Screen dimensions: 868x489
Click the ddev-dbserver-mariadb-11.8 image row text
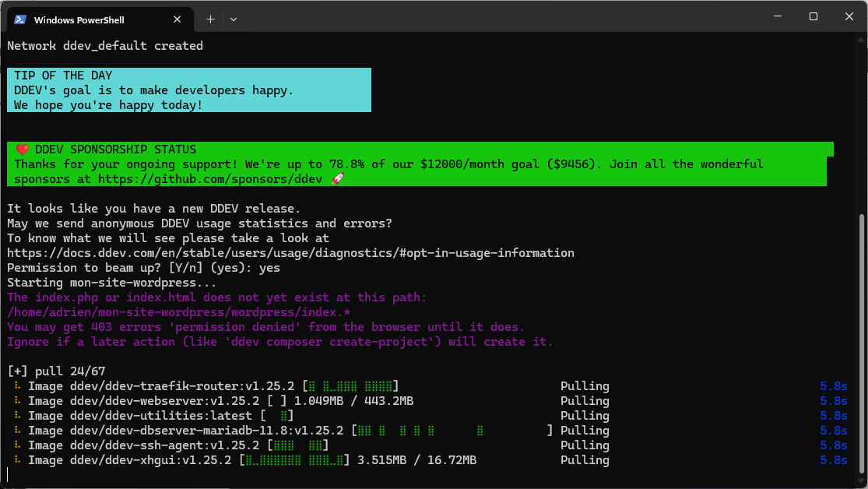pos(185,431)
